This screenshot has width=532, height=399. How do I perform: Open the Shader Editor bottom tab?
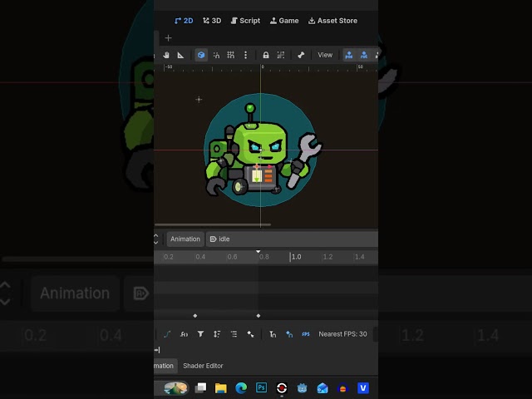203,366
